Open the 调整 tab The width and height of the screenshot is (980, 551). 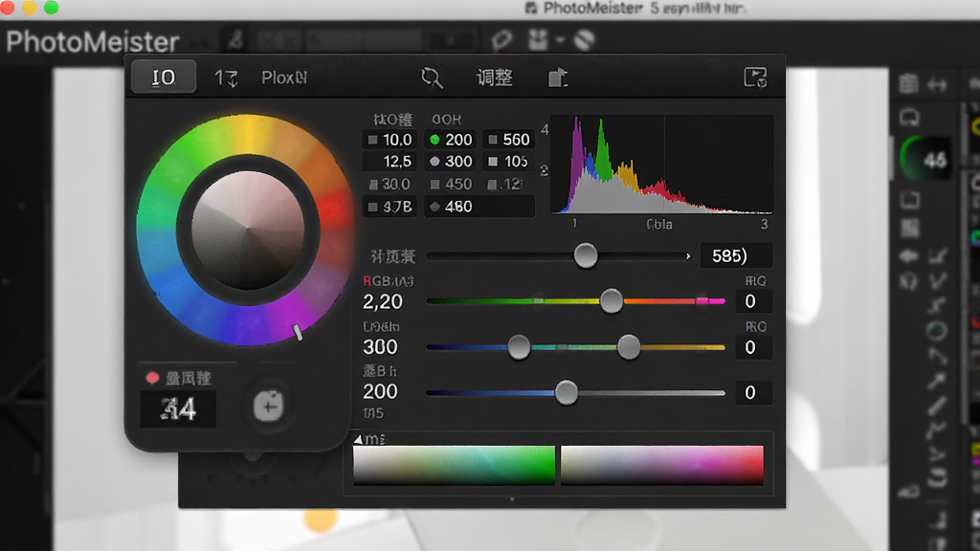click(495, 77)
